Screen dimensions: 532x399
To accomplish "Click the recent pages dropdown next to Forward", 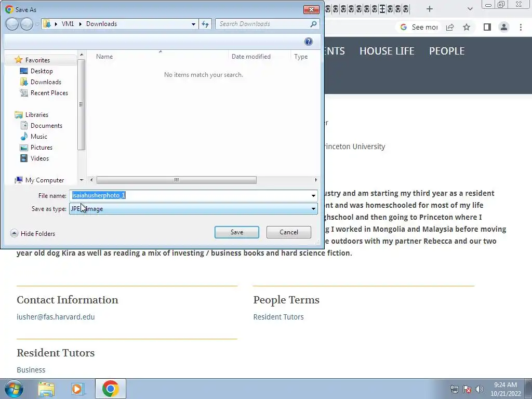I will tap(37, 24).
